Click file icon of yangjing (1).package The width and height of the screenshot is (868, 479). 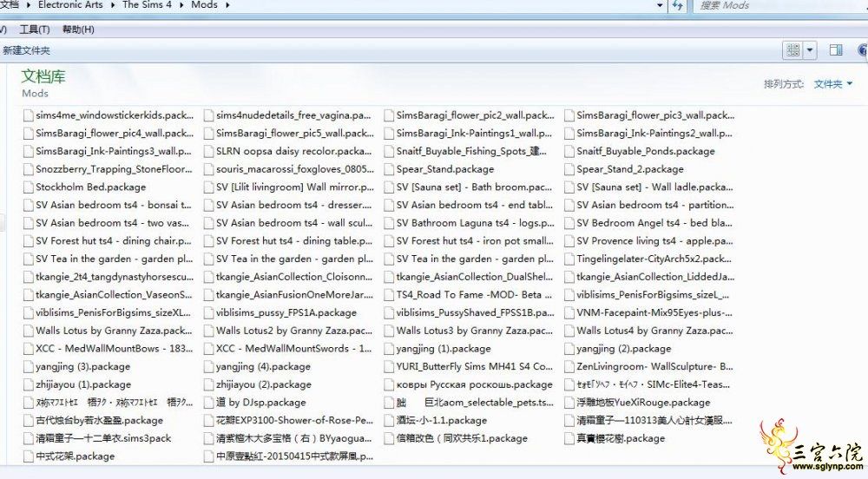pyautogui.click(x=389, y=349)
